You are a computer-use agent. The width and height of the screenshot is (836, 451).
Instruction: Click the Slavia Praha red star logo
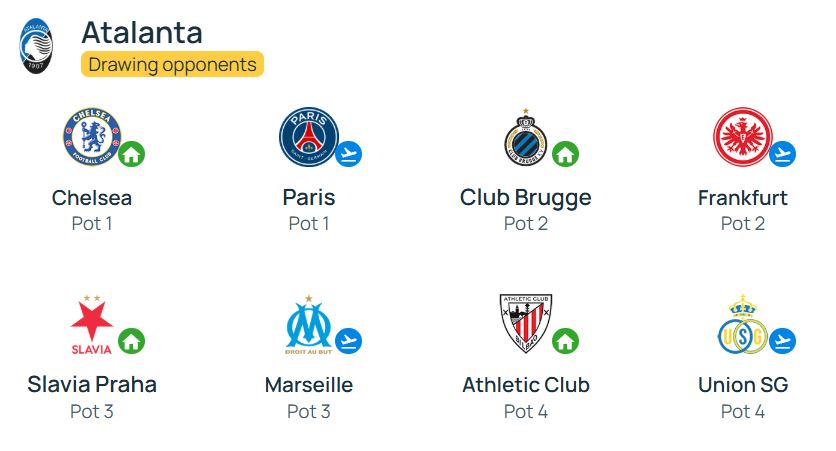tap(92, 325)
